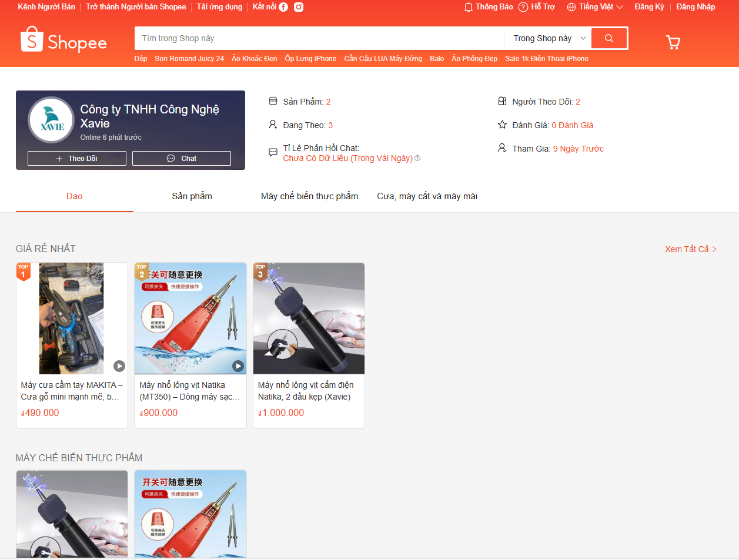Click '9 Ngày Trước' join date
Screen dimensions: 739x560
click(579, 149)
